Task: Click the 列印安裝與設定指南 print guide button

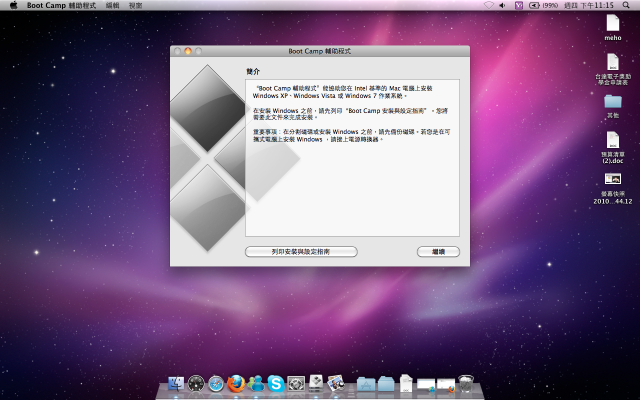Action: click(301, 252)
